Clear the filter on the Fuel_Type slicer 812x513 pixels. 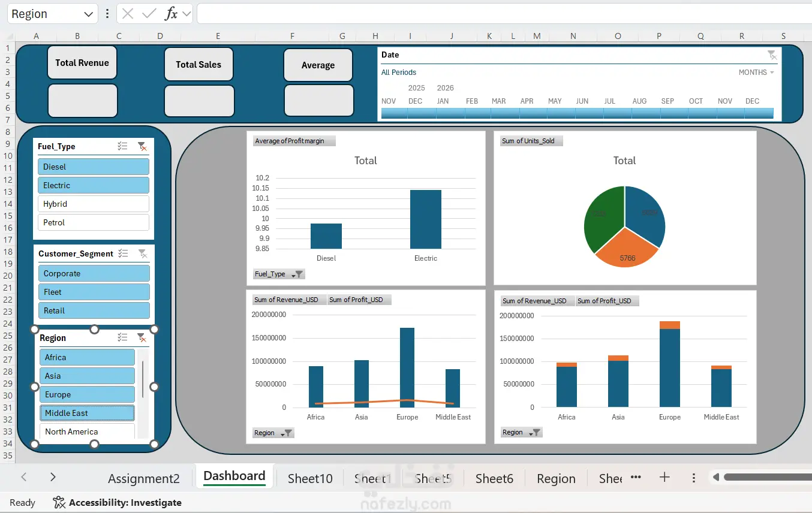point(142,146)
